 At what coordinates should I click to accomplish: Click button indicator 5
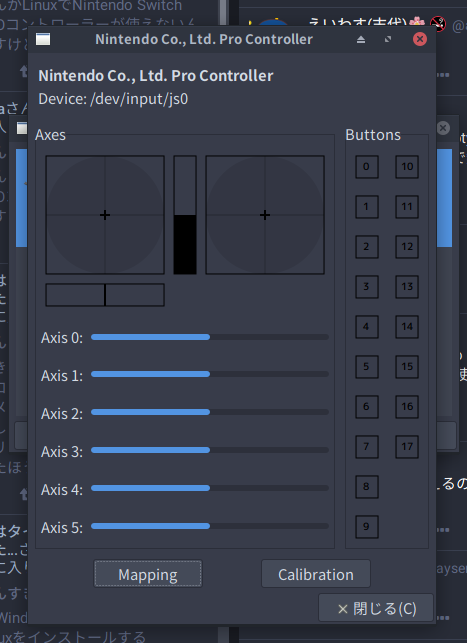367,366
